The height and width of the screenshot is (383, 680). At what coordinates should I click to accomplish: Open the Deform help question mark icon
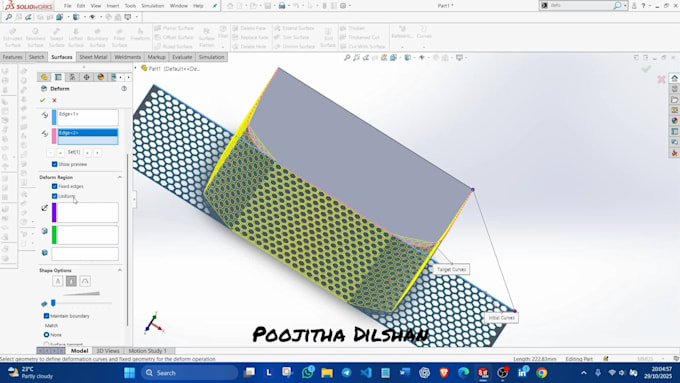124,88
